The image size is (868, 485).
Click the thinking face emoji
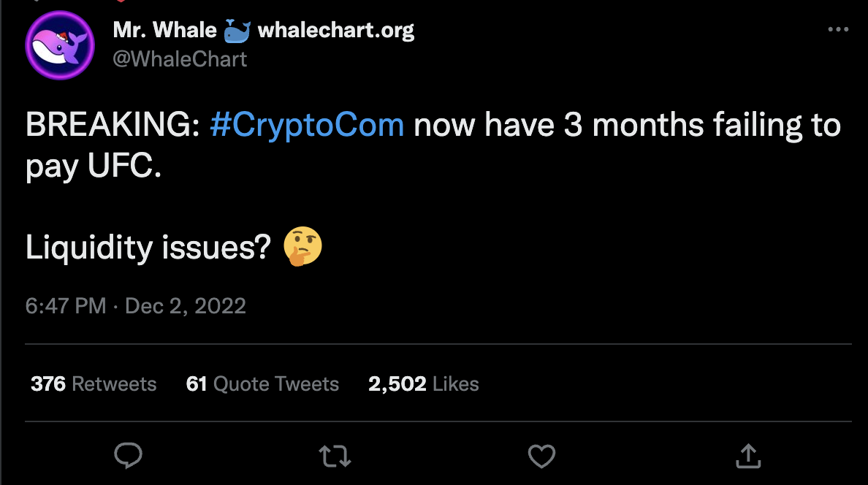(x=302, y=246)
